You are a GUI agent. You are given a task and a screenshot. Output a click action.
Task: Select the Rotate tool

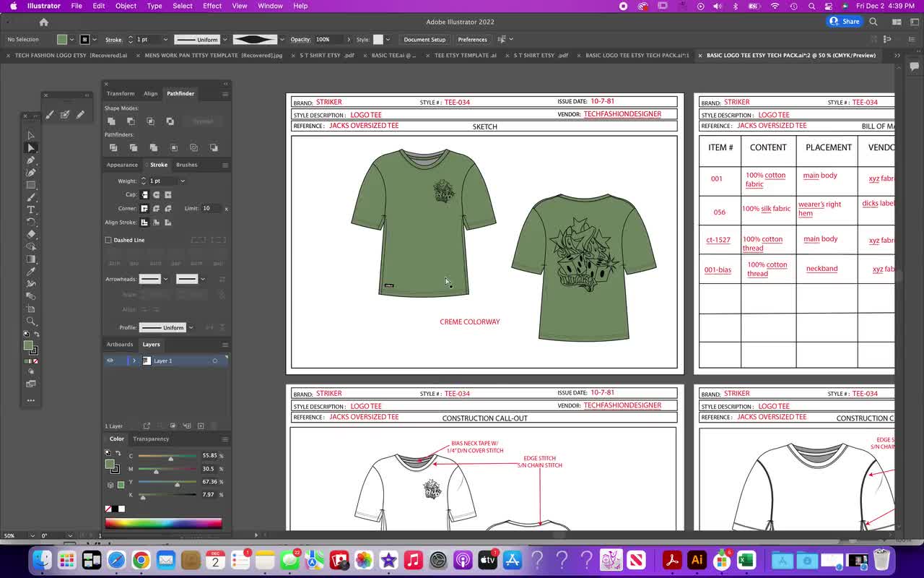pos(31,222)
